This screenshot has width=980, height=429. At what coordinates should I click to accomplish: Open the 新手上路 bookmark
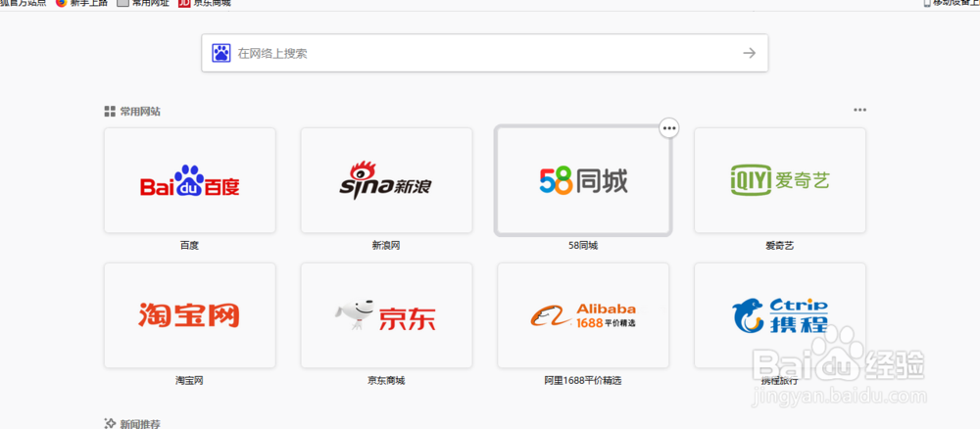point(82,3)
